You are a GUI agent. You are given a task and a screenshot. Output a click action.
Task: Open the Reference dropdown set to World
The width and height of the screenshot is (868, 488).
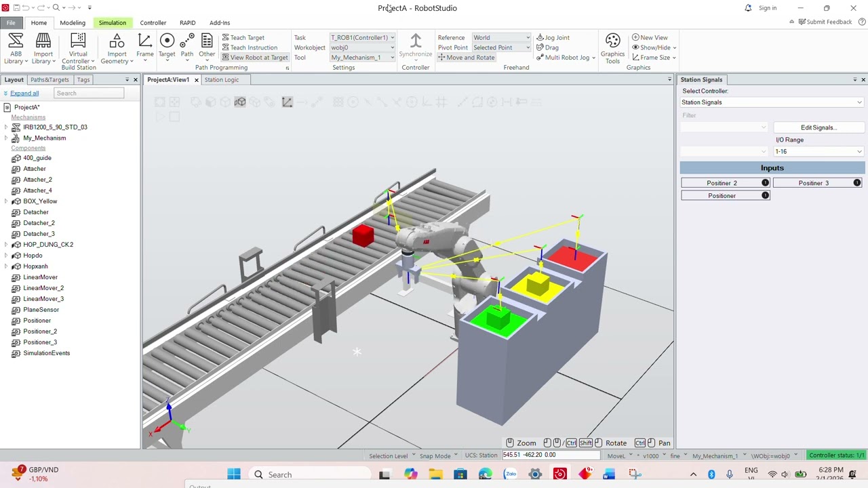coord(501,38)
